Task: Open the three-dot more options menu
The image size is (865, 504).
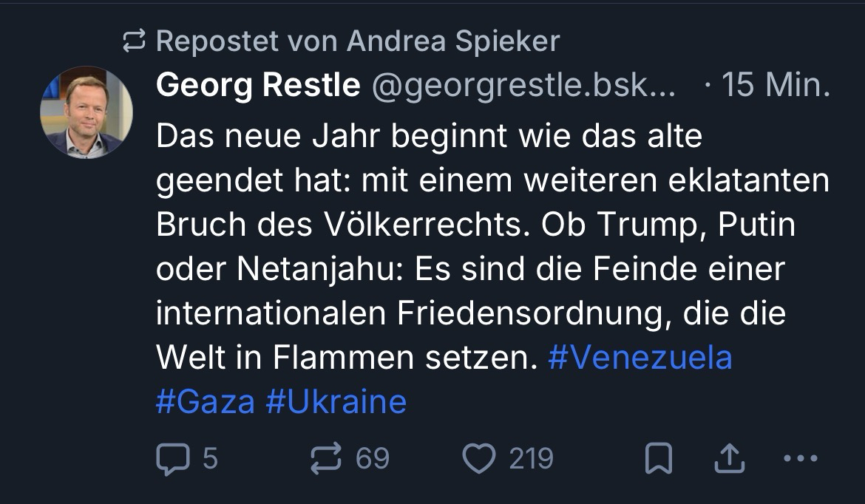Action: pyautogui.click(x=800, y=459)
